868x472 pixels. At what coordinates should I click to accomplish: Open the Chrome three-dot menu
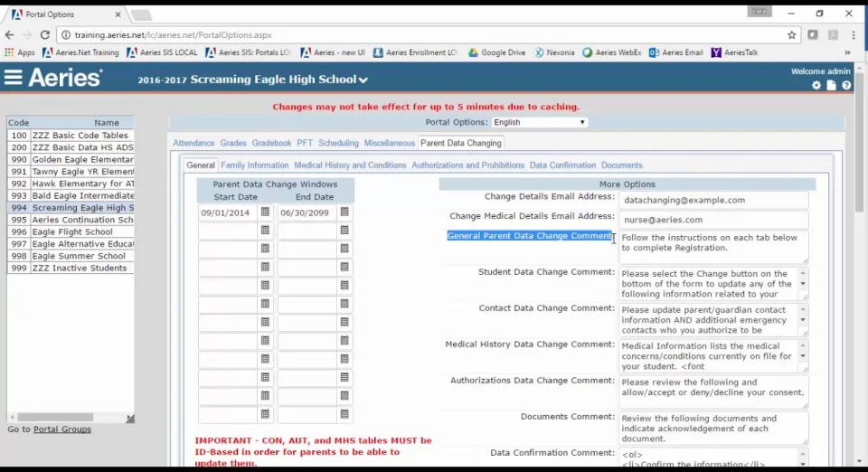point(854,35)
